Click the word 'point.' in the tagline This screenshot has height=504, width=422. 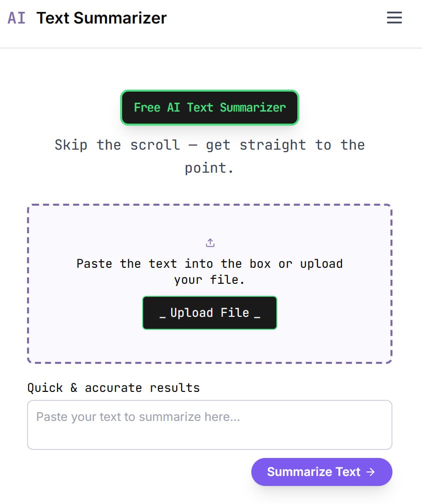[209, 168]
